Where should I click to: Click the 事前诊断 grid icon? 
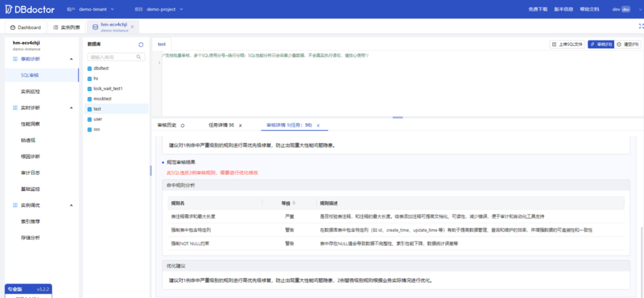coord(15,59)
